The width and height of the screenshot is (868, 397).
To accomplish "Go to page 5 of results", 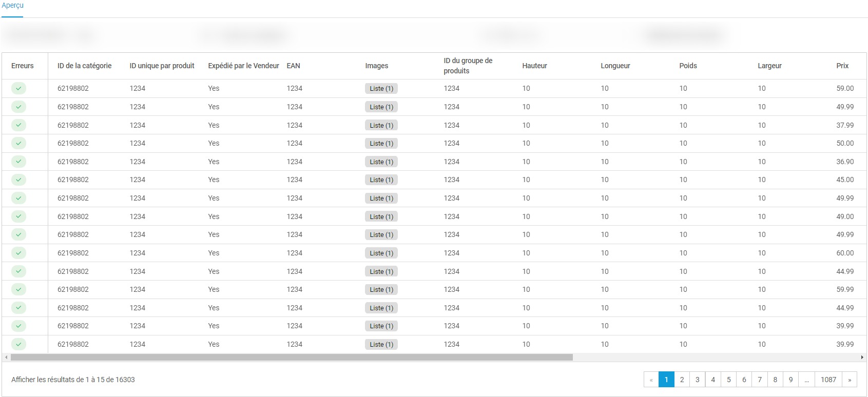I will pyautogui.click(x=729, y=380).
